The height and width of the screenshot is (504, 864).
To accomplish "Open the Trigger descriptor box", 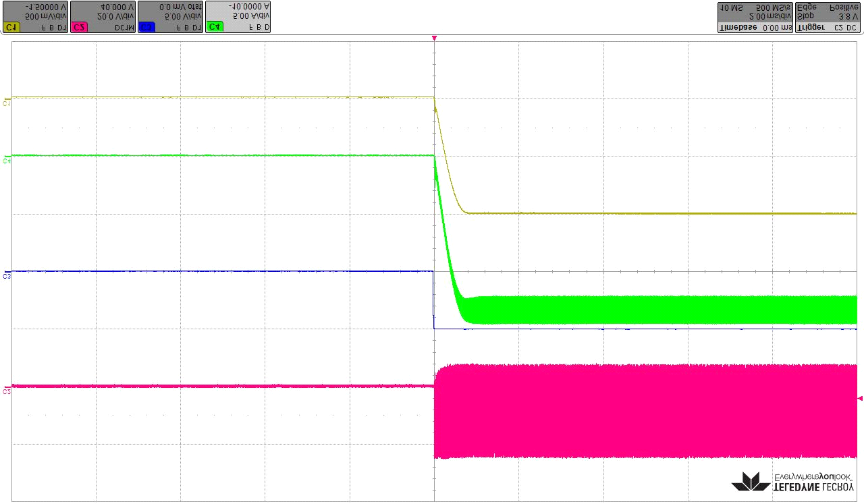I will coord(828,17).
